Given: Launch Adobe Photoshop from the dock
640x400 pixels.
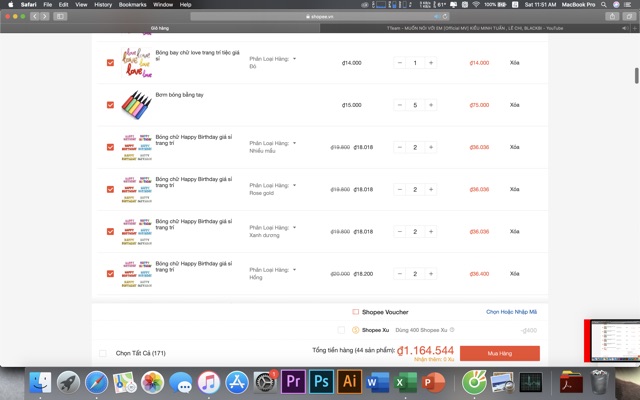Looking at the screenshot, I should pos(322,381).
